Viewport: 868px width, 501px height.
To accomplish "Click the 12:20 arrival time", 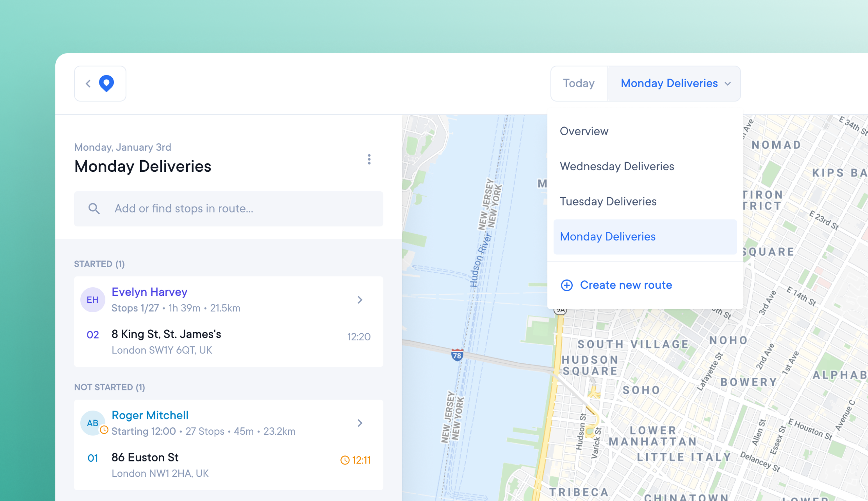I will tap(359, 337).
